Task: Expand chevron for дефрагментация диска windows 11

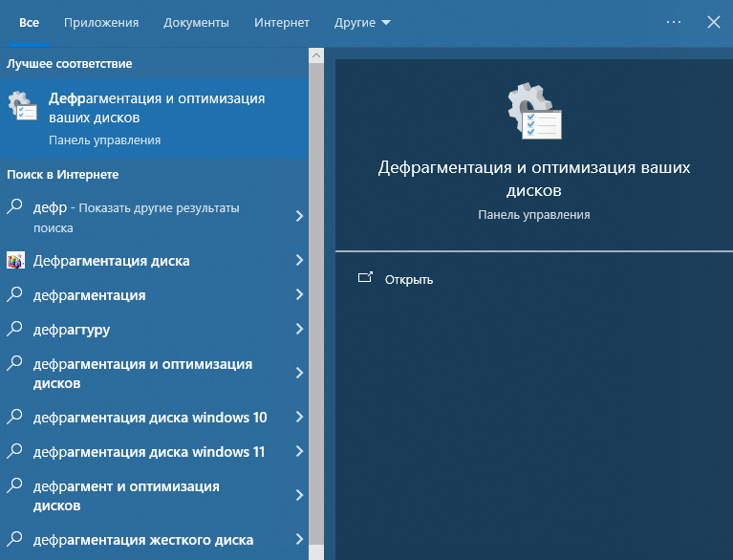Action: coord(300,451)
